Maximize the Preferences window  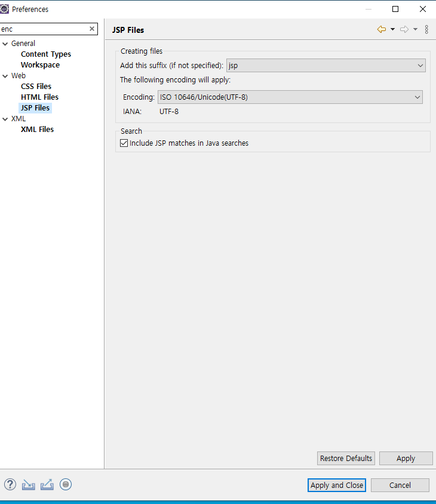click(395, 9)
